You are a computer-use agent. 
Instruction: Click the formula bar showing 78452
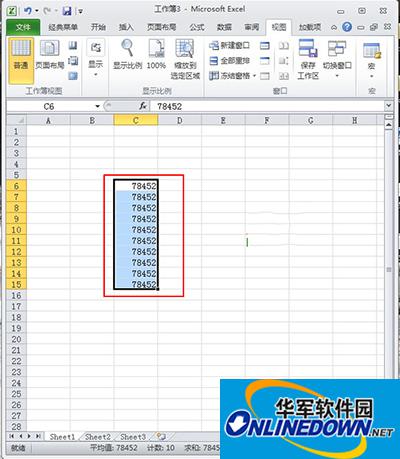[268, 106]
